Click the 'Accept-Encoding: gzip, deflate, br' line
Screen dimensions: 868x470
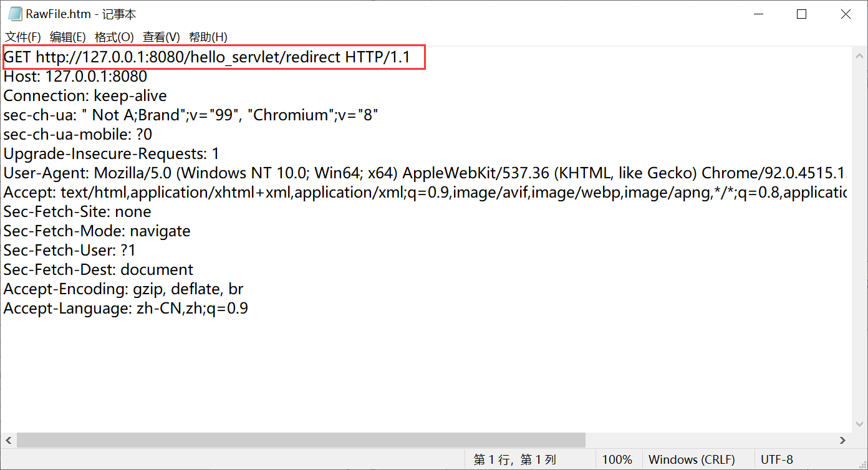[x=123, y=289]
